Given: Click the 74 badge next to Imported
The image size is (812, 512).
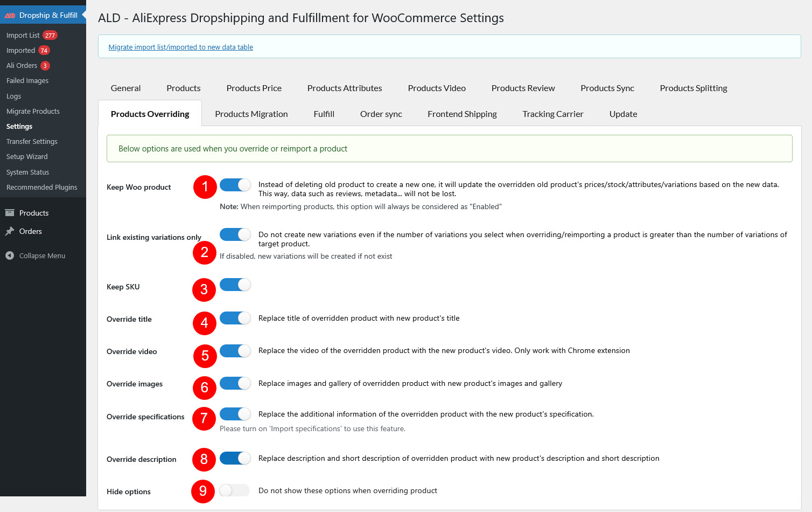Looking at the screenshot, I should point(44,51).
